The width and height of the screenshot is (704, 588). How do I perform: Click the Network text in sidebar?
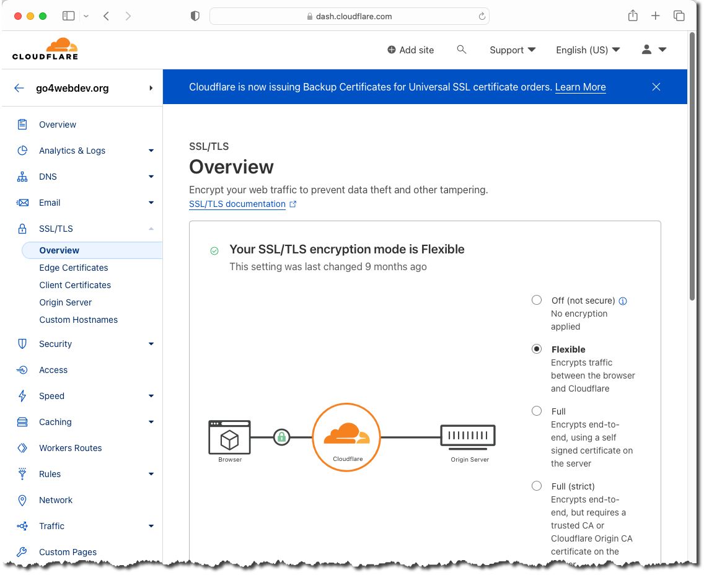pyautogui.click(x=56, y=500)
